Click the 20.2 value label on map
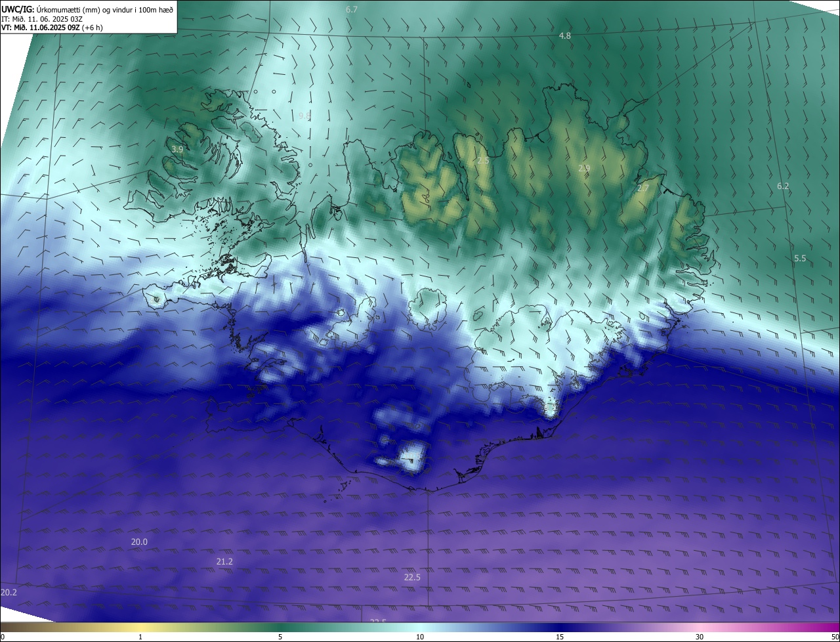Screen dimensions: 840x642 click(x=9, y=593)
